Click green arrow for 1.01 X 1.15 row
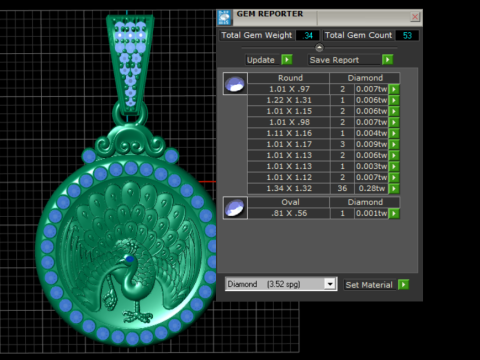The width and height of the screenshot is (480, 360). [394, 111]
